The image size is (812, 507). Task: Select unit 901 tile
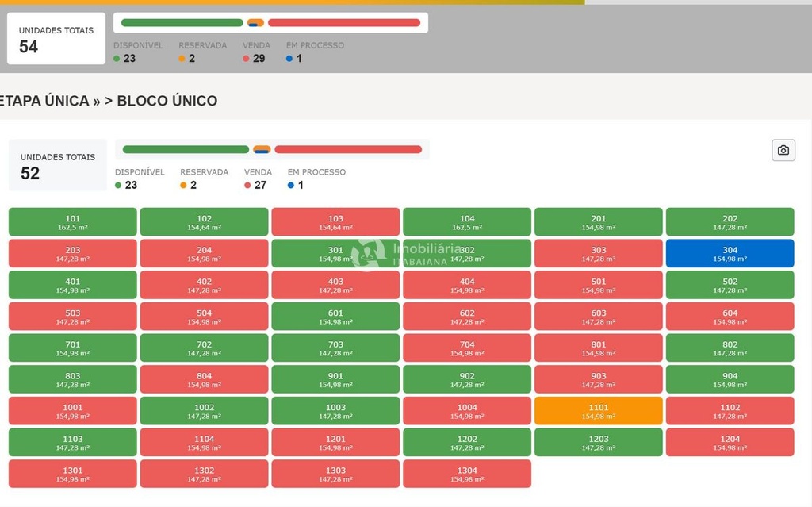tap(335, 379)
